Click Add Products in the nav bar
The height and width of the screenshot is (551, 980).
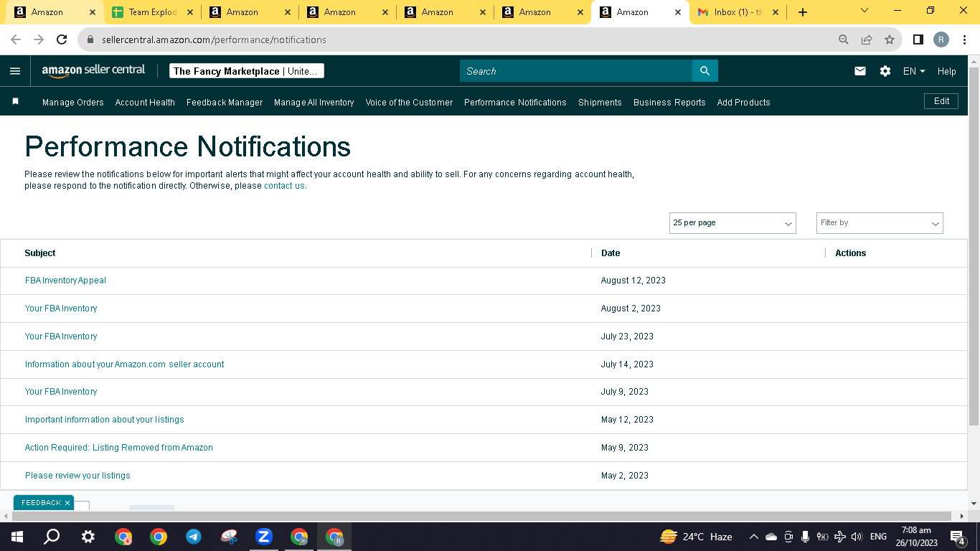coord(743,103)
